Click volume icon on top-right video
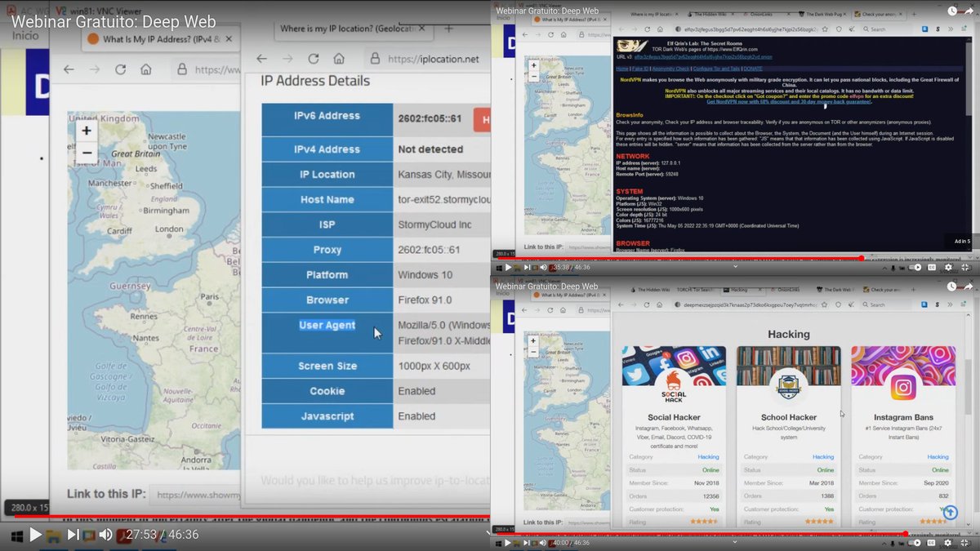This screenshot has height=551, width=980. 543,267
